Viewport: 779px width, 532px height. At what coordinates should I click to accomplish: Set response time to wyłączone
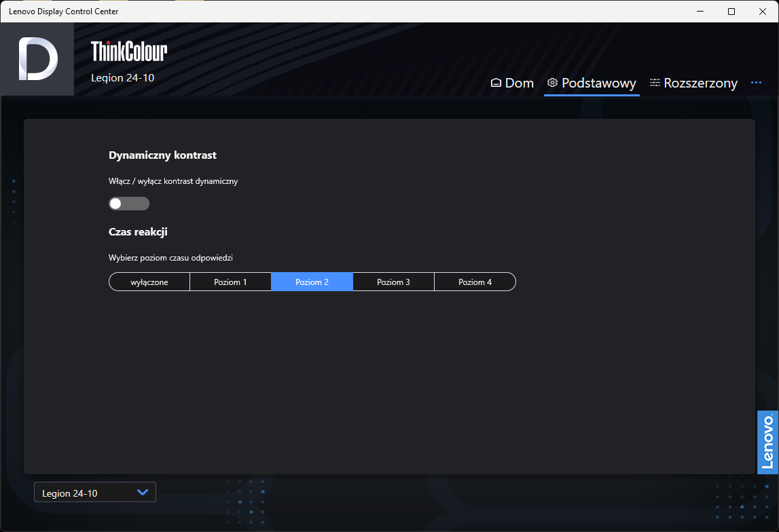[x=149, y=282]
